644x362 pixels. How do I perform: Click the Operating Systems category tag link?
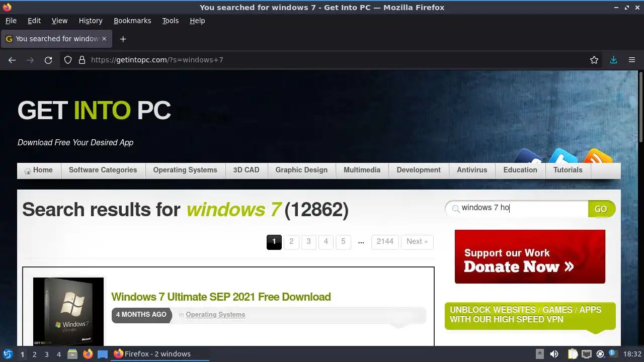pyautogui.click(x=215, y=315)
